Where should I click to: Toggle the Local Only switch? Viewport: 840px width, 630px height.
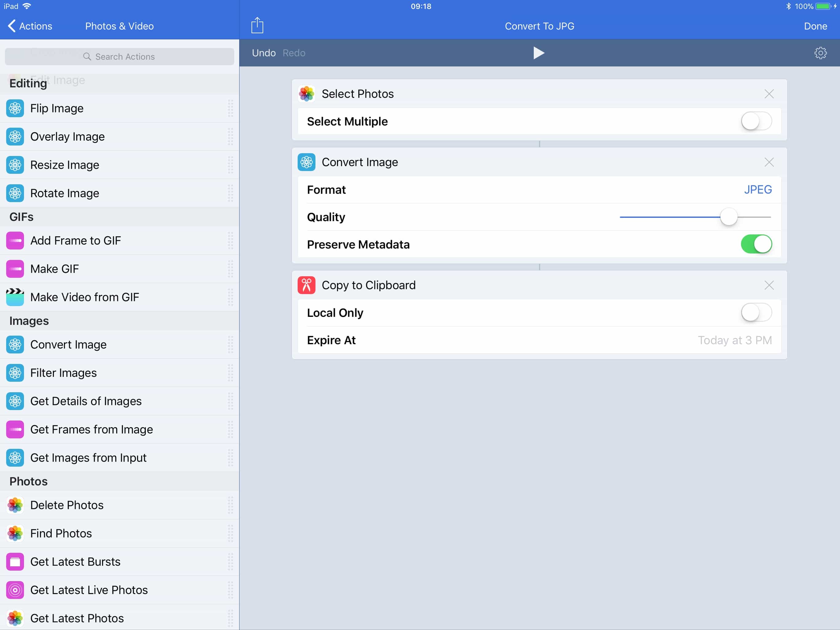(756, 313)
